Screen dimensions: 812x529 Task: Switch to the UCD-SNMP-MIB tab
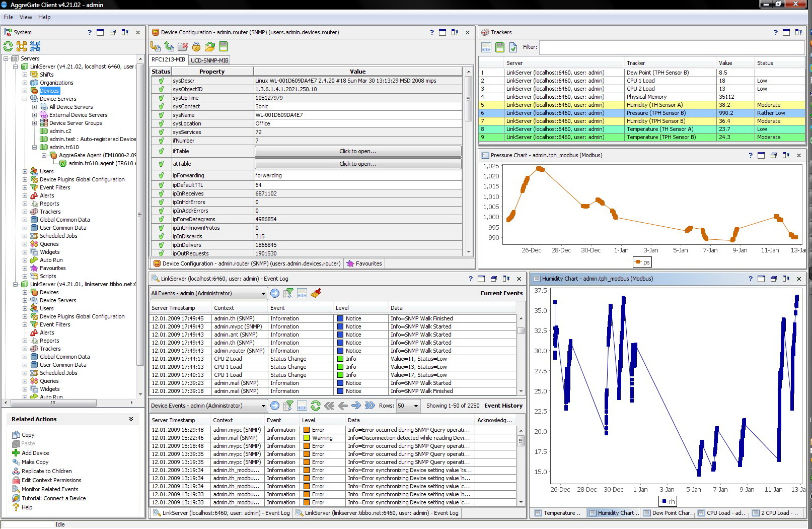click(x=209, y=60)
